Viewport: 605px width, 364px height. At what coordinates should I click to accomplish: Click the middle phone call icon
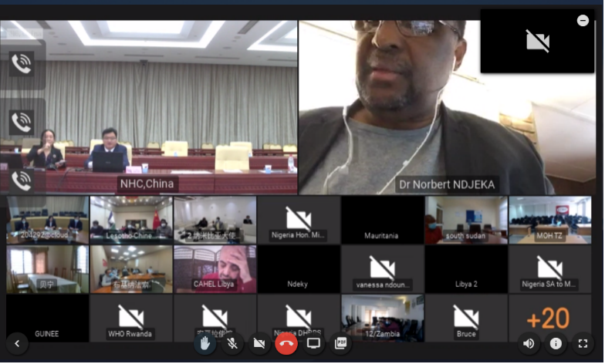click(21, 122)
